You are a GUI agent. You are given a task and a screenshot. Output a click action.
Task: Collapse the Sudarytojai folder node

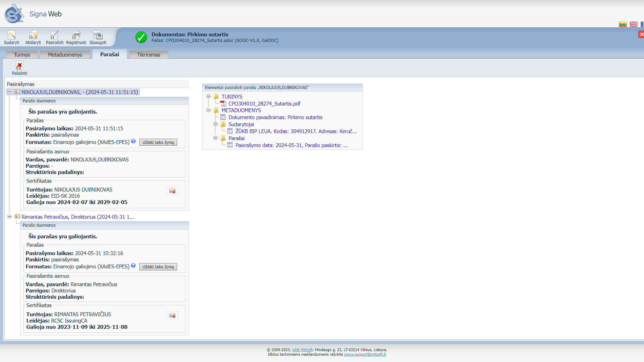[215, 124]
